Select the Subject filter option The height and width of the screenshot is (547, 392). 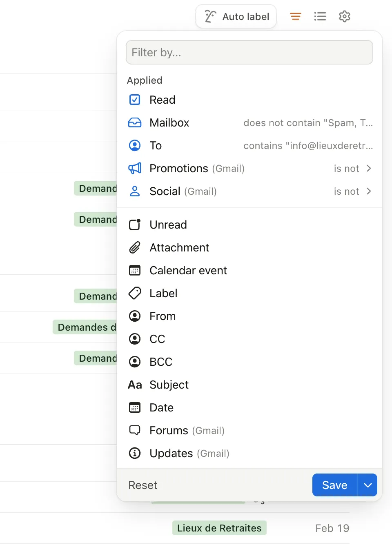(169, 385)
